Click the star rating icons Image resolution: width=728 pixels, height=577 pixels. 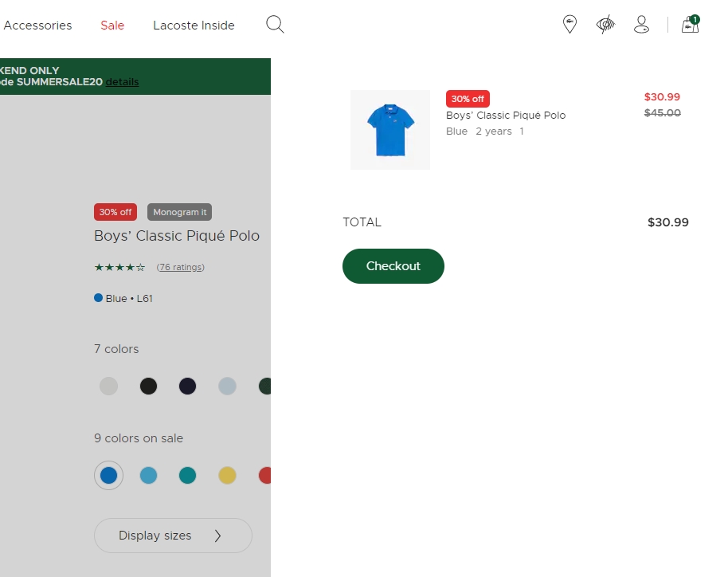point(119,267)
